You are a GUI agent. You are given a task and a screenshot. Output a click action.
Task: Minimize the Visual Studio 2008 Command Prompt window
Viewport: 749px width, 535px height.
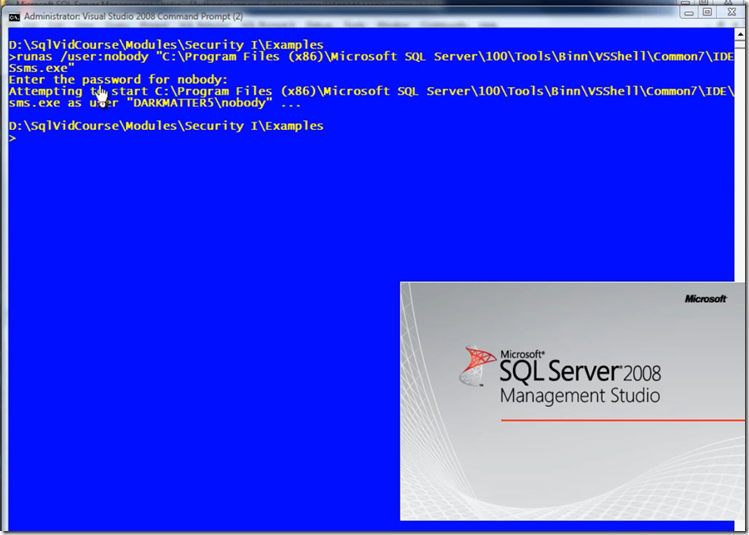click(x=689, y=13)
